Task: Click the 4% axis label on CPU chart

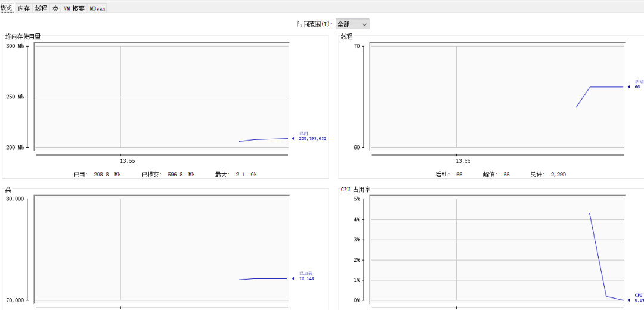Action: click(x=357, y=219)
